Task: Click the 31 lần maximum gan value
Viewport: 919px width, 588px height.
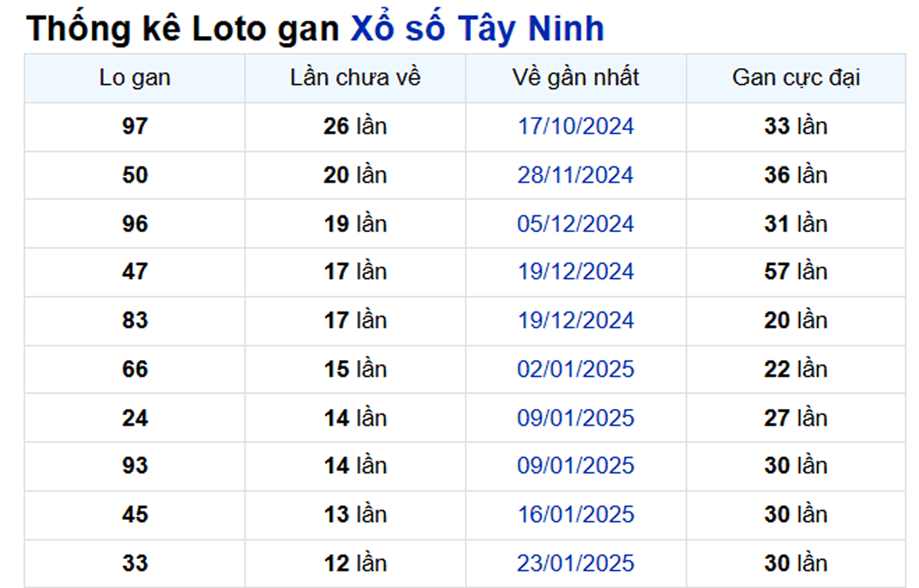Action: click(x=796, y=224)
